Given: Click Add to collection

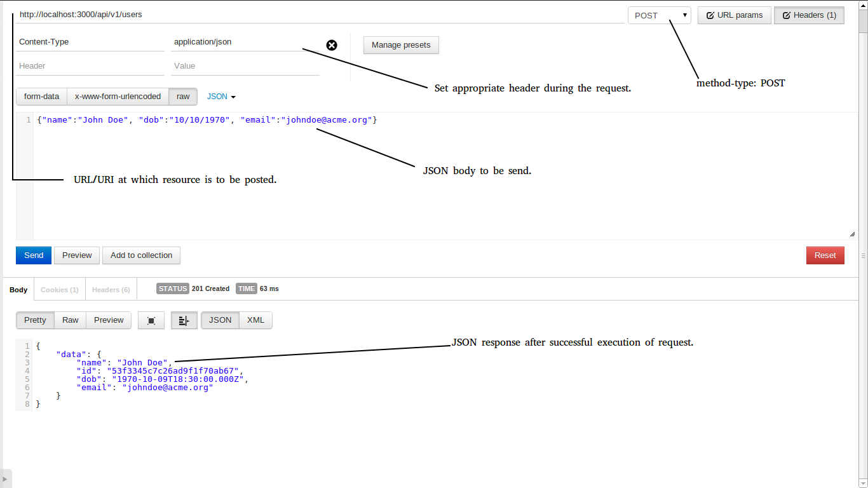Looking at the screenshot, I should [141, 255].
